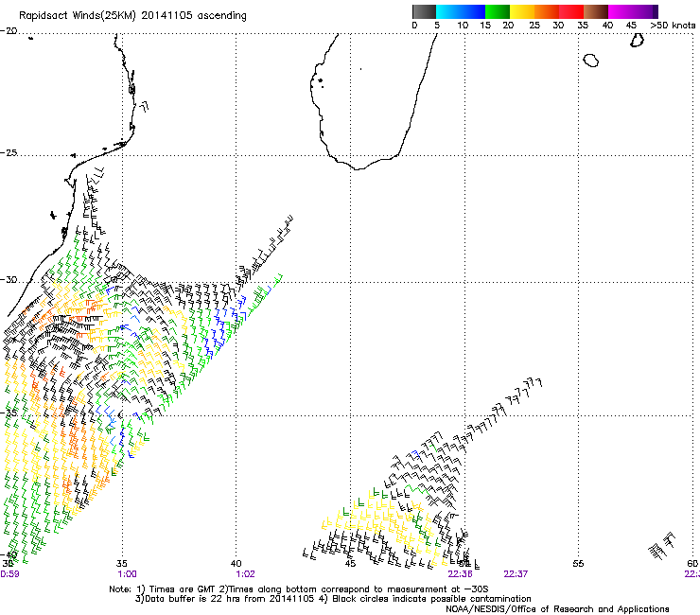Click the '35' longitude label on the bottom axis
Viewport: 700px width, 615px height.
pos(122,564)
